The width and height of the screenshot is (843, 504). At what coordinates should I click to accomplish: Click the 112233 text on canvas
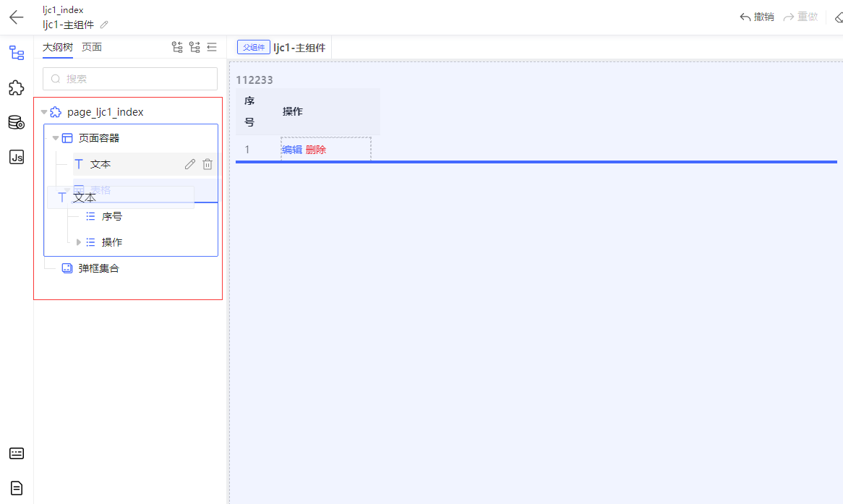(x=254, y=80)
